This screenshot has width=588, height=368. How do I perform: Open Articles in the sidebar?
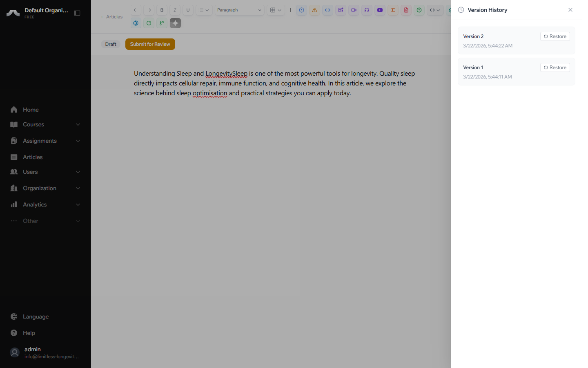pyautogui.click(x=33, y=157)
